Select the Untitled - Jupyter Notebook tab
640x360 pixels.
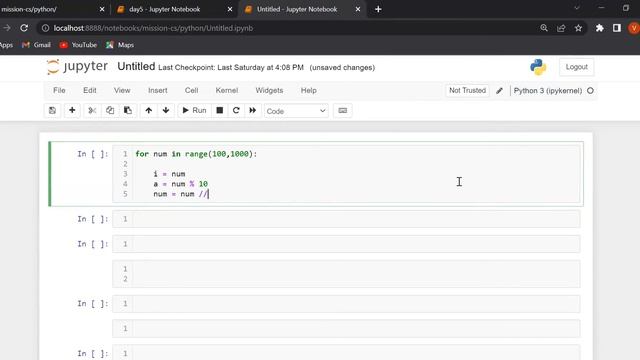pyautogui.click(x=297, y=9)
